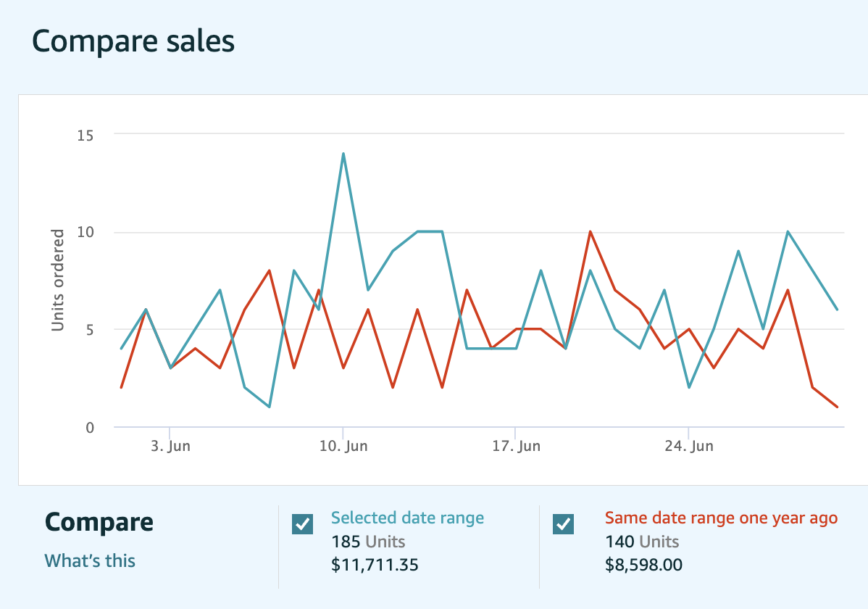Screen dimensions: 868x609
Task: Click the blue line's lowest point at 1 unit
Action: pyautogui.click(x=269, y=407)
